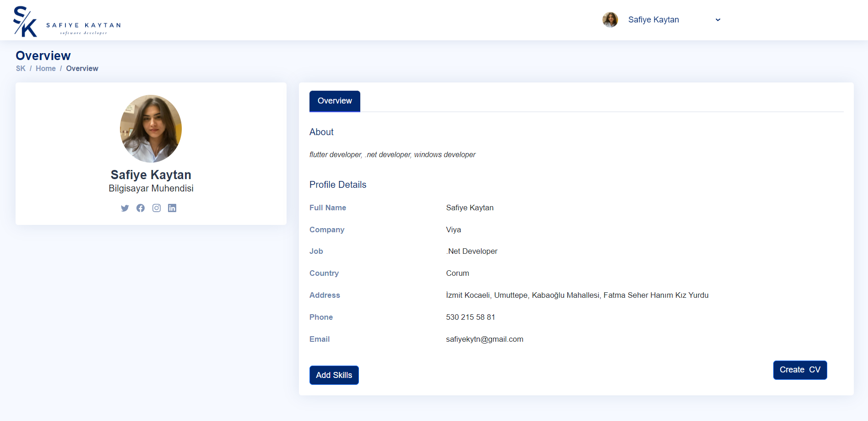Click the Bilgisayar Muhendisi title text
This screenshot has width=868, height=421.
151,188
